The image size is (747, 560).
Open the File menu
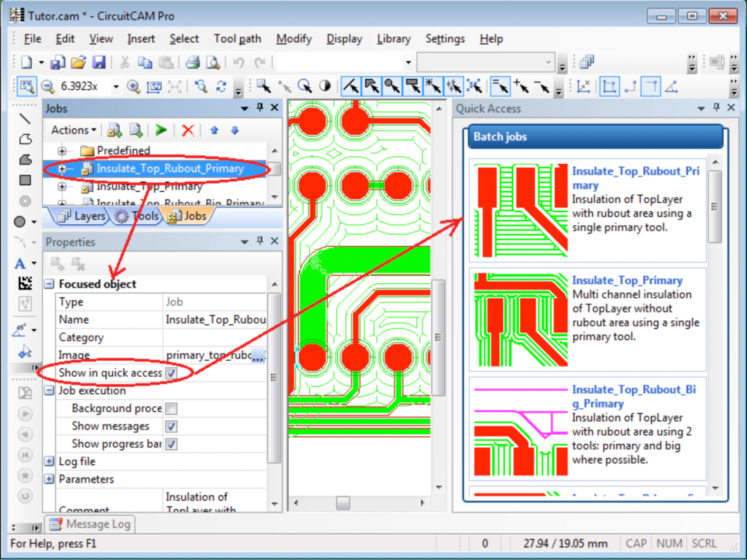tap(32, 39)
